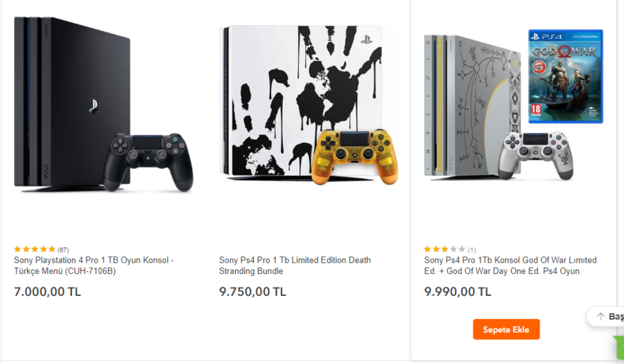
Task: Click the up arrow in the scroll-to-top pill
Action: (600, 316)
